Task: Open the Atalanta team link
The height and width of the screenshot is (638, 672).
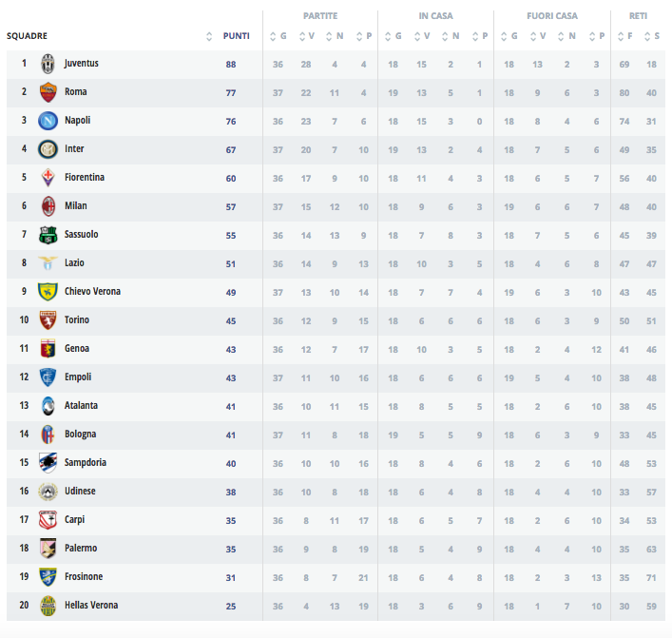Action: point(81,406)
